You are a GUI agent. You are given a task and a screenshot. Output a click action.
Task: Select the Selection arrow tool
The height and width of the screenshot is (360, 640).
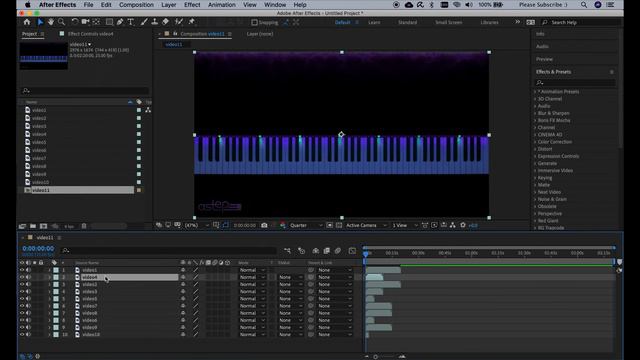click(x=40, y=22)
